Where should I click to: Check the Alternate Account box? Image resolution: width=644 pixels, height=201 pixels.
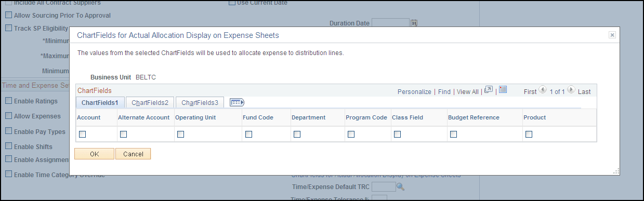(123, 135)
